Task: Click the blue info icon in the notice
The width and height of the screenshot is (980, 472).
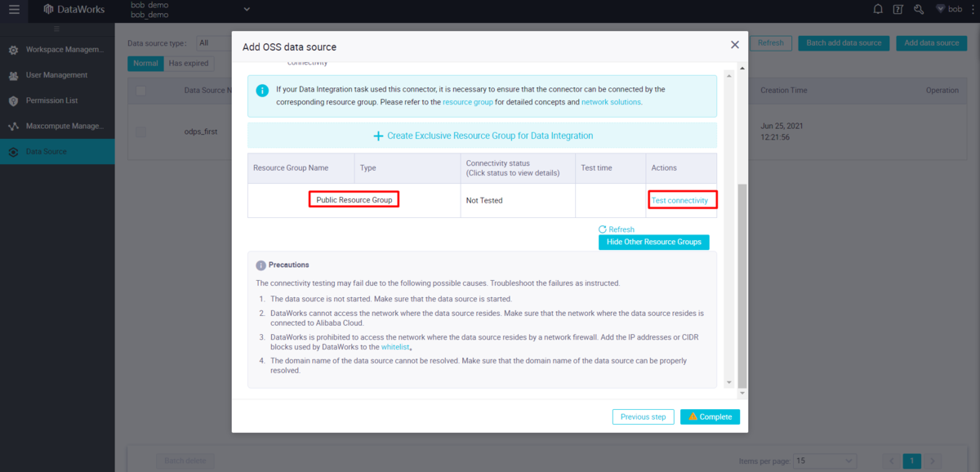Action: point(262,91)
